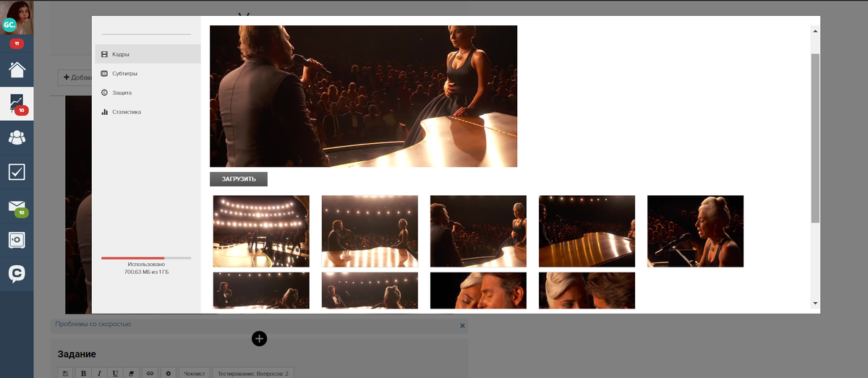Click the ЗАГРУЗИТЬ upload button
The height and width of the screenshot is (378, 868).
point(239,179)
